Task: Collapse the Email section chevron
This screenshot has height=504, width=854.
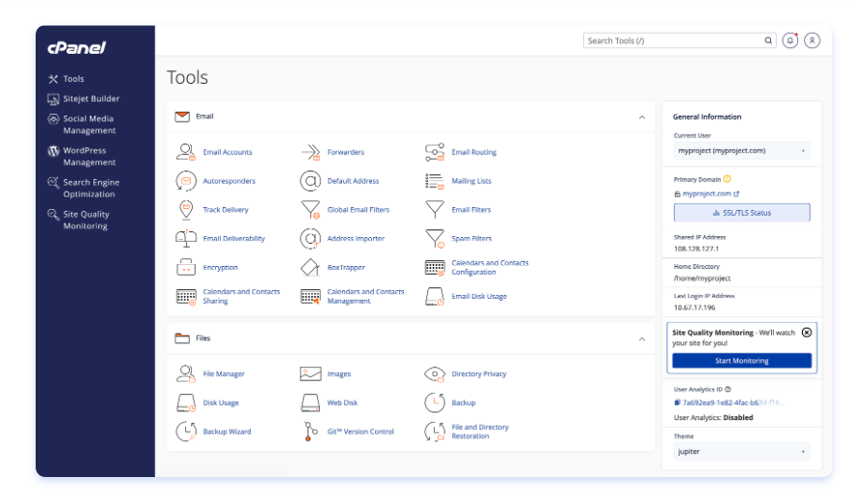Action: pos(642,117)
